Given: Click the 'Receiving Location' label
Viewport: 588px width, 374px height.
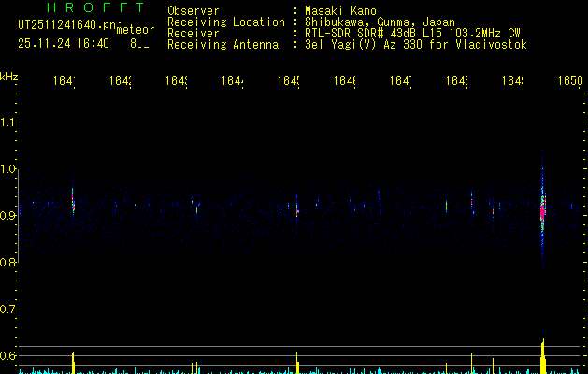Looking at the screenshot, I should click(x=226, y=22).
